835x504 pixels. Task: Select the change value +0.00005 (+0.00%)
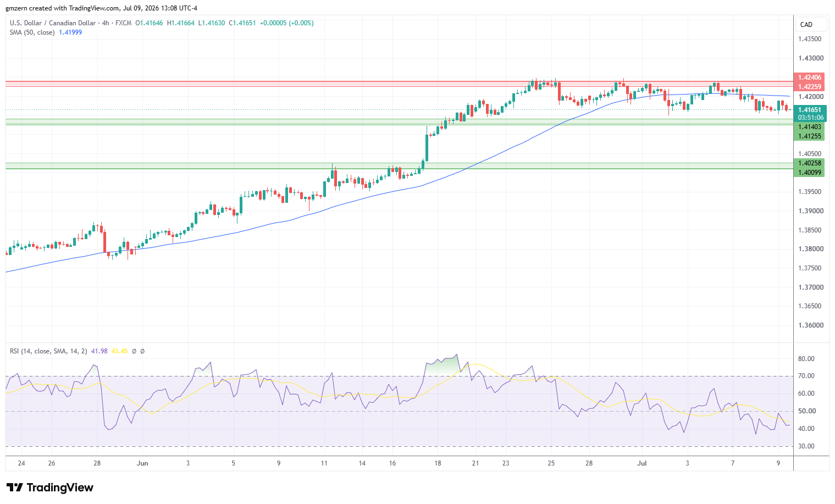click(286, 23)
